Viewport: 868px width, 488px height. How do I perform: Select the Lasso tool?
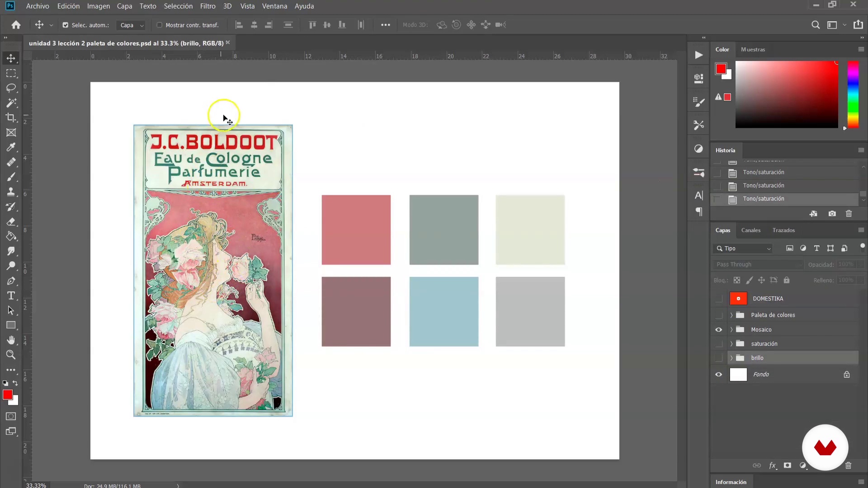pyautogui.click(x=11, y=88)
